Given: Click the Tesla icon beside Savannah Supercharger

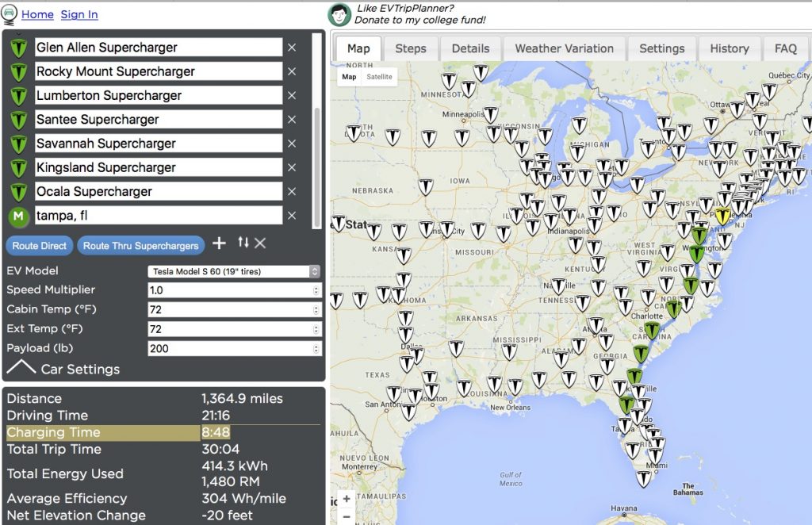Looking at the screenshot, I should (x=19, y=144).
